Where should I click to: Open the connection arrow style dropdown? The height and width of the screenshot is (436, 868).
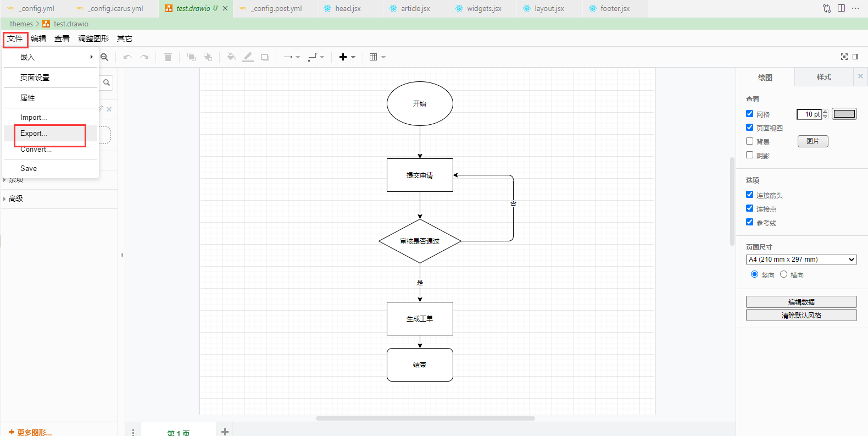pyautogui.click(x=292, y=57)
